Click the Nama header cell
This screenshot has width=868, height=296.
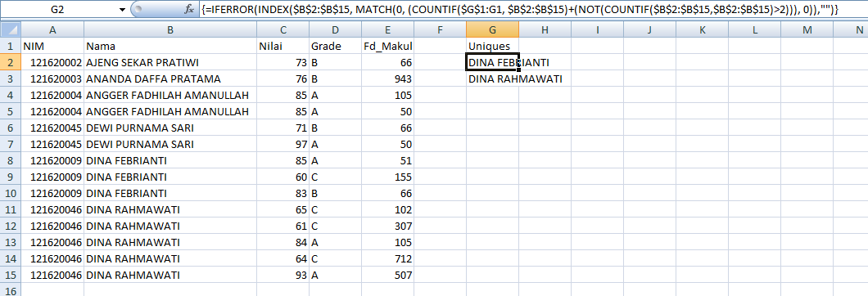(x=170, y=47)
